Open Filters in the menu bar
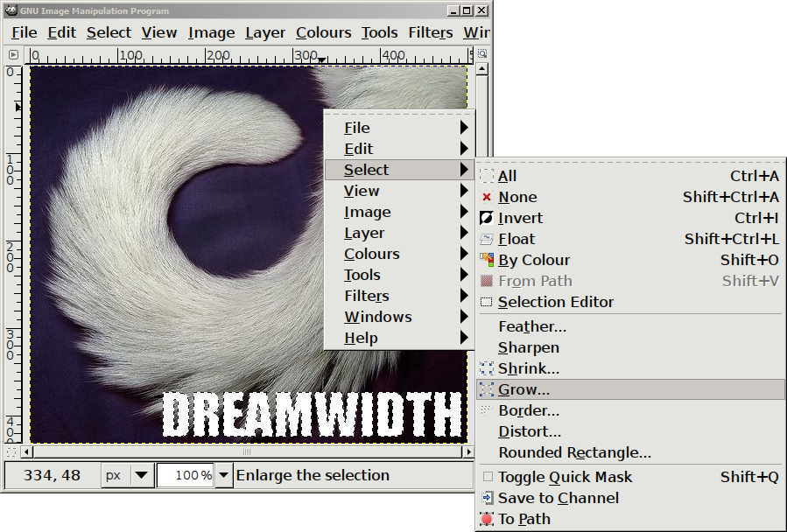787x532 pixels. click(431, 32)
